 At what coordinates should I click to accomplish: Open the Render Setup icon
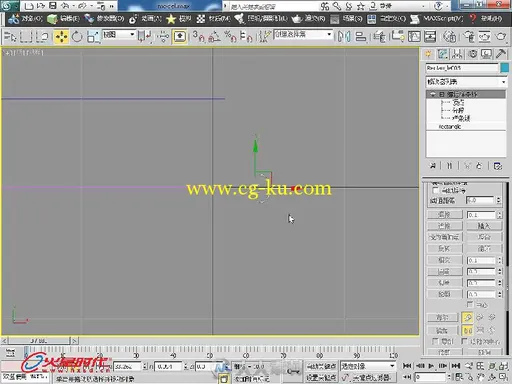[469, 37]
